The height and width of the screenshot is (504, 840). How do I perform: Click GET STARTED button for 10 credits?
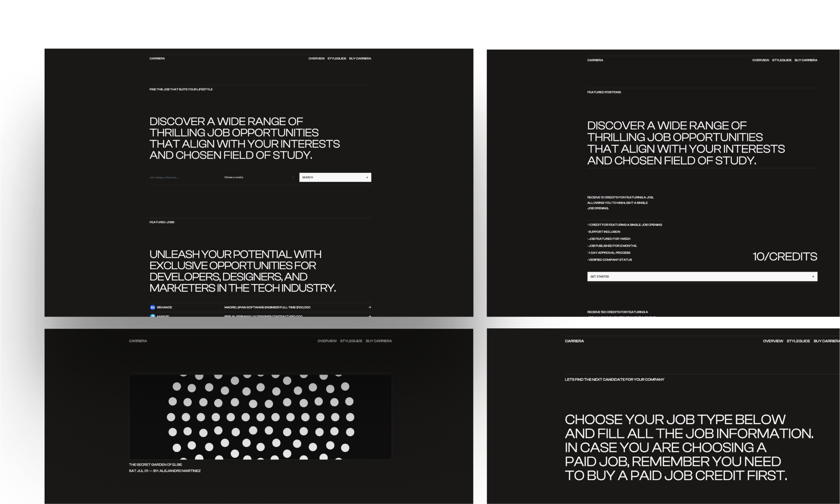[x=702, y=277]
